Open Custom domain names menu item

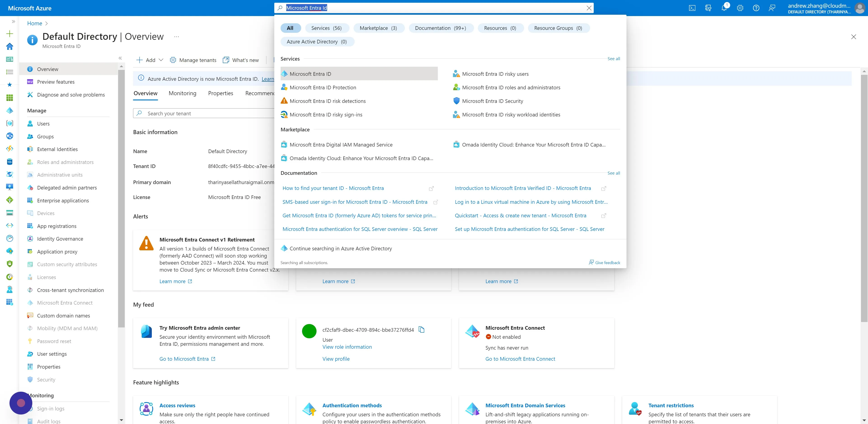[69, 315]
